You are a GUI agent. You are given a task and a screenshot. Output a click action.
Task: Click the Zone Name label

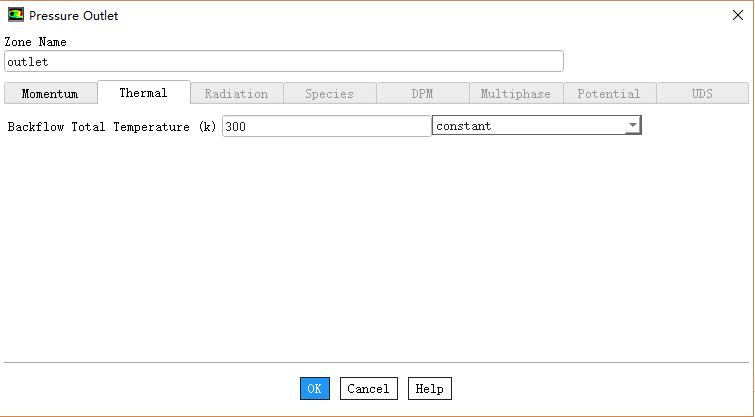[x=36, y=43]
